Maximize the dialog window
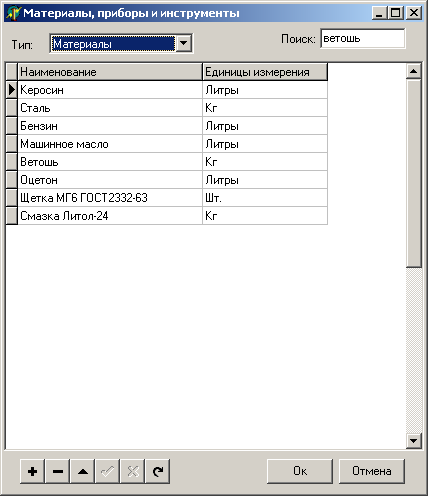 (396, 13)
